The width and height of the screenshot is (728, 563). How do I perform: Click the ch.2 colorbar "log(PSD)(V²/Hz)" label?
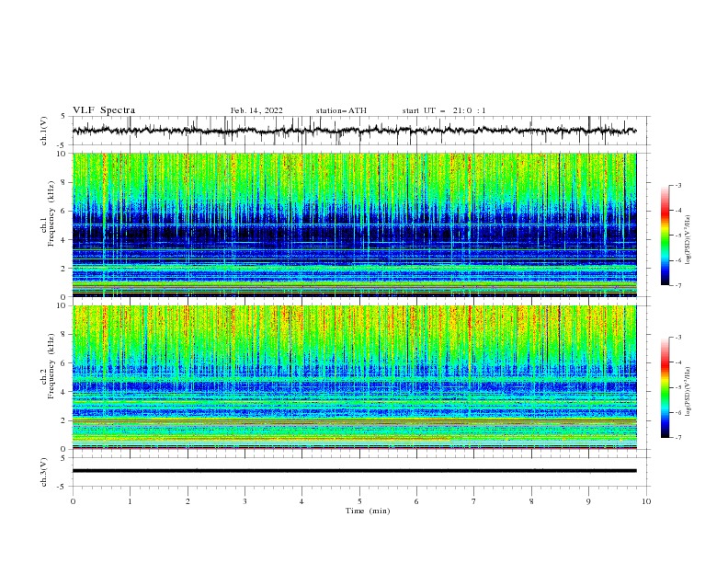[688, 392]
